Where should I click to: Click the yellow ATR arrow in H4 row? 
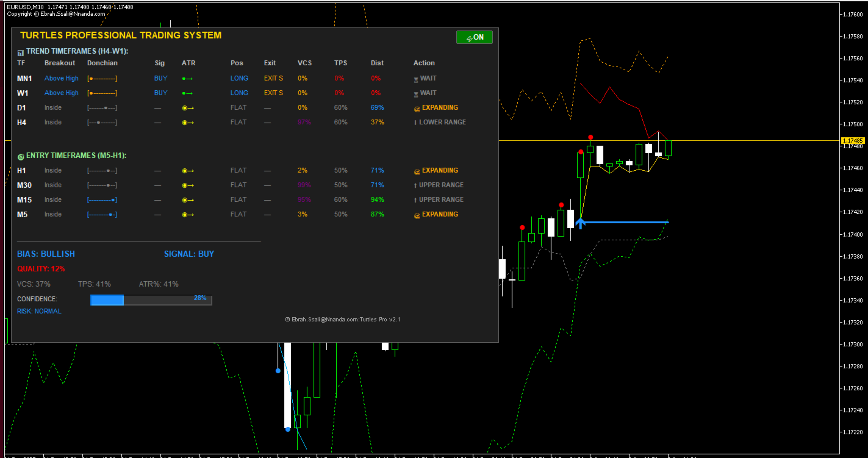(x=188, y=123)
